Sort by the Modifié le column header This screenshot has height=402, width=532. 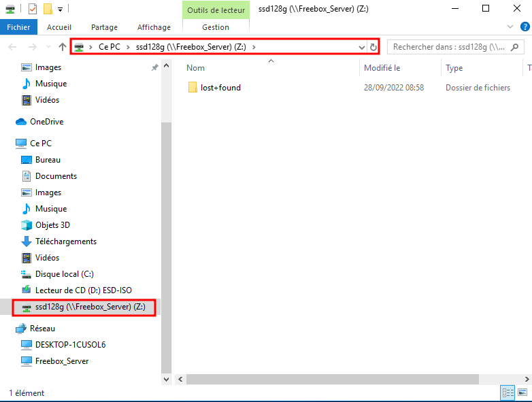[382, 68]
